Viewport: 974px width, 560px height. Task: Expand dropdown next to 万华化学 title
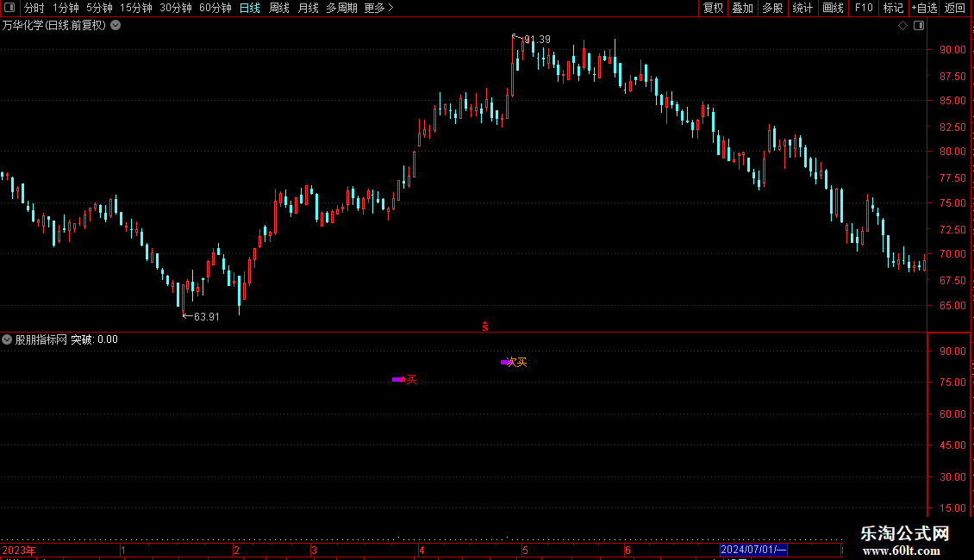point(116,26)
